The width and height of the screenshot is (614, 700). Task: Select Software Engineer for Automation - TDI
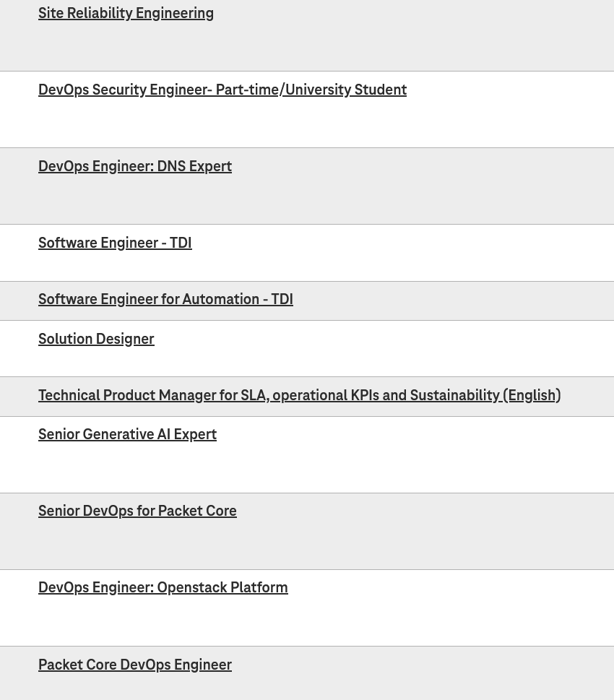165,299
